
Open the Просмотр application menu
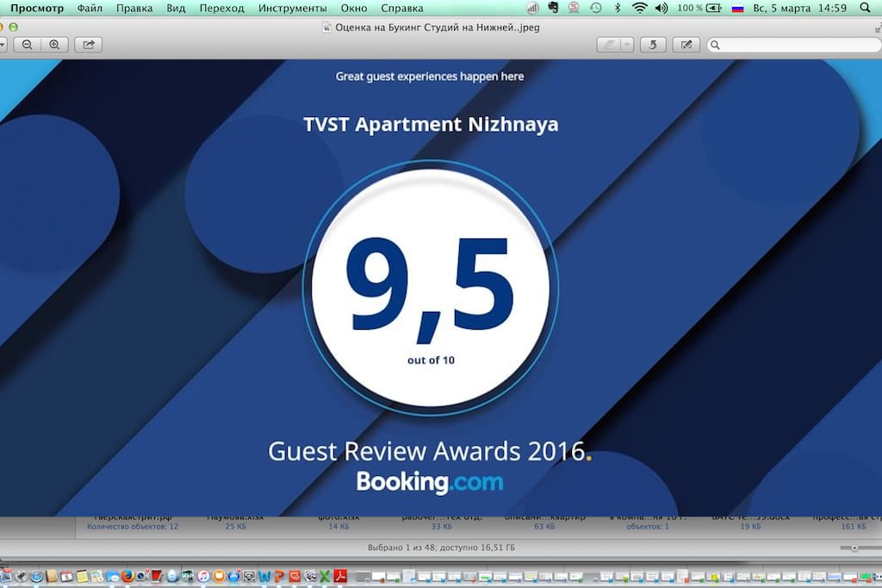[37, 9]
